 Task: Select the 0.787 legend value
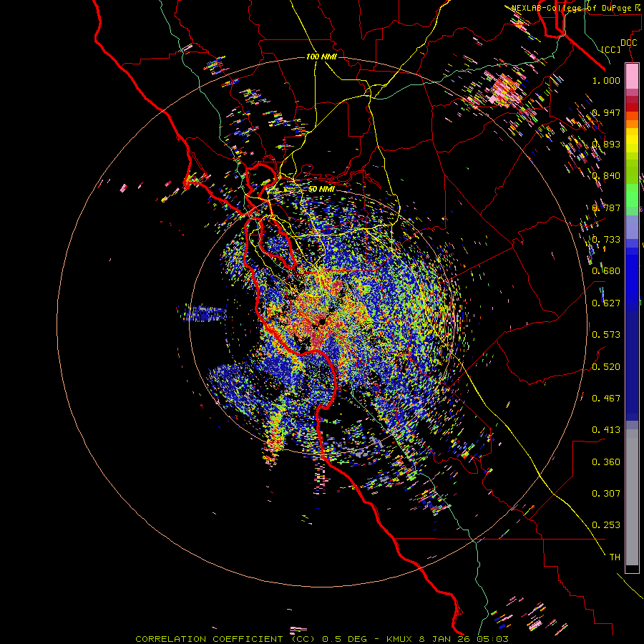click(606, 208)
